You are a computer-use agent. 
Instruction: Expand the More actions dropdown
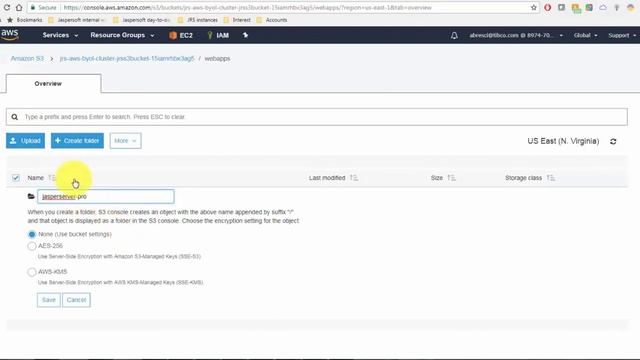point(125,141)
